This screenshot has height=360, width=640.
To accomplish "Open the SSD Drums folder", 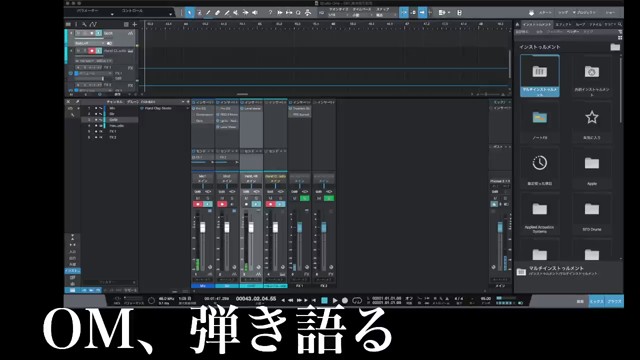I will (x=591, y=214).
